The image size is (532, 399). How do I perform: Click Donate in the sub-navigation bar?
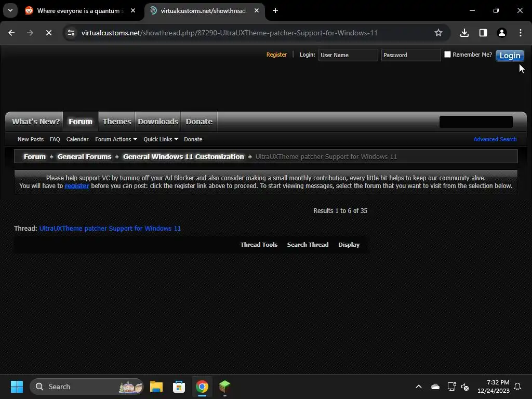pyautogui.click(x=193, y=139)
